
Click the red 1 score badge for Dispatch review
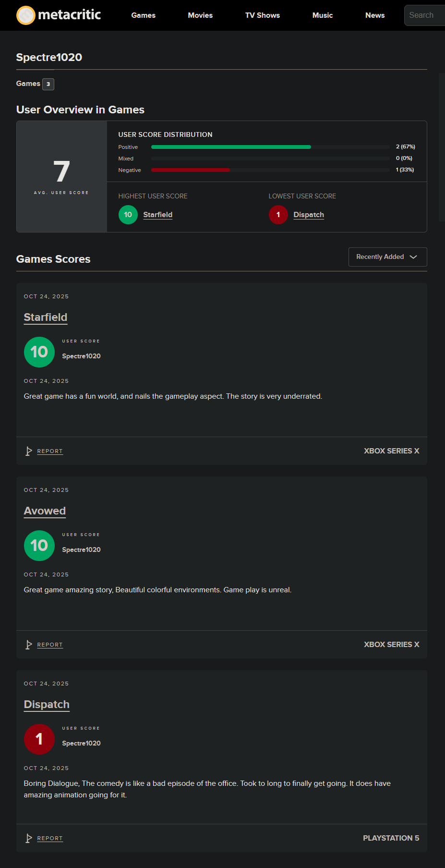[x=39, y=739]
